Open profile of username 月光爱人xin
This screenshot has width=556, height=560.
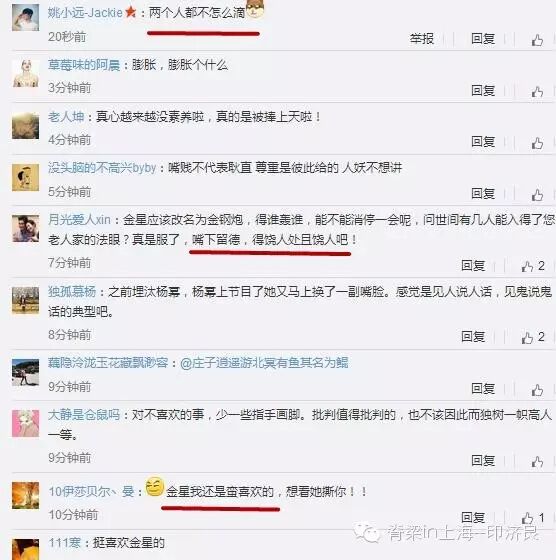coord(79,219)
